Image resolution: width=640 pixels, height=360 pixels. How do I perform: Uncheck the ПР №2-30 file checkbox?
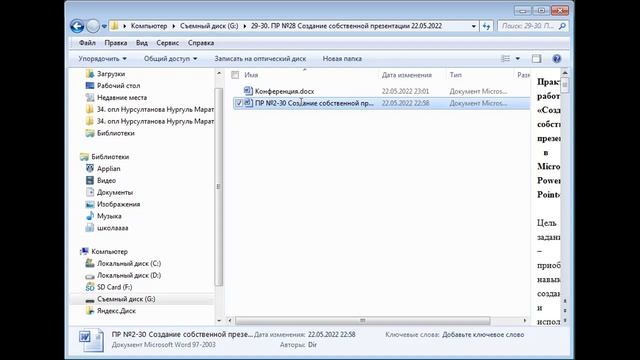[239, 103]
